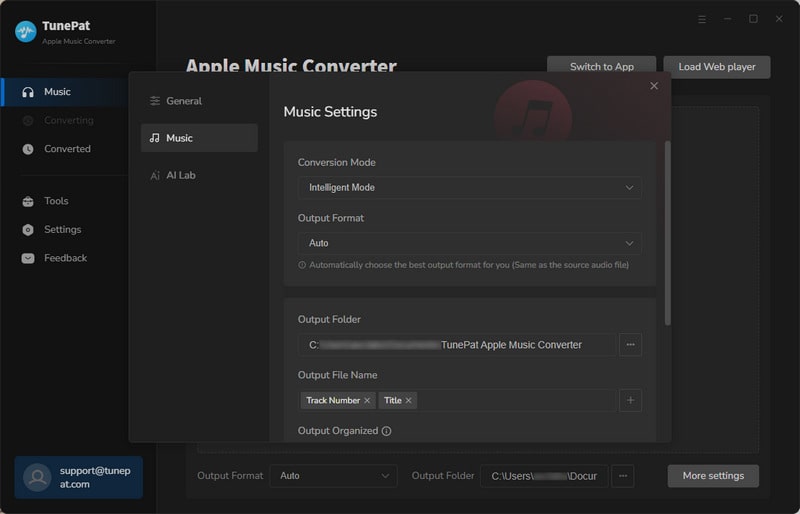800x514 pixels.
Task: Switch to the AI Lab tab
Action: point(199,175)
